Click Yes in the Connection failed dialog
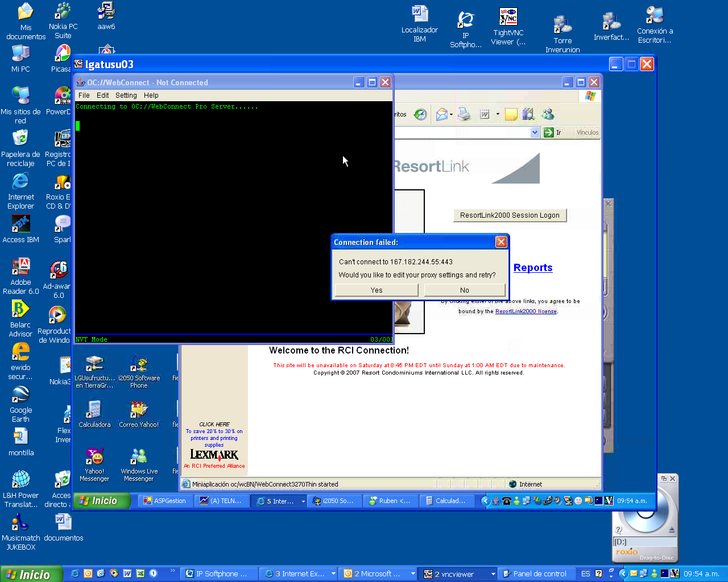The width and height of the screenshot is (728, 582). [377, 290]
